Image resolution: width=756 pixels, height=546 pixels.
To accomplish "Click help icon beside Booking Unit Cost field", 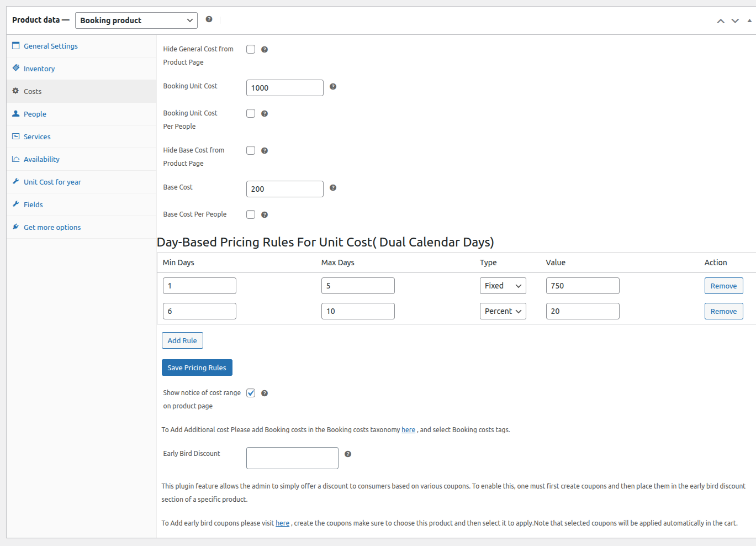I will 333,87.
